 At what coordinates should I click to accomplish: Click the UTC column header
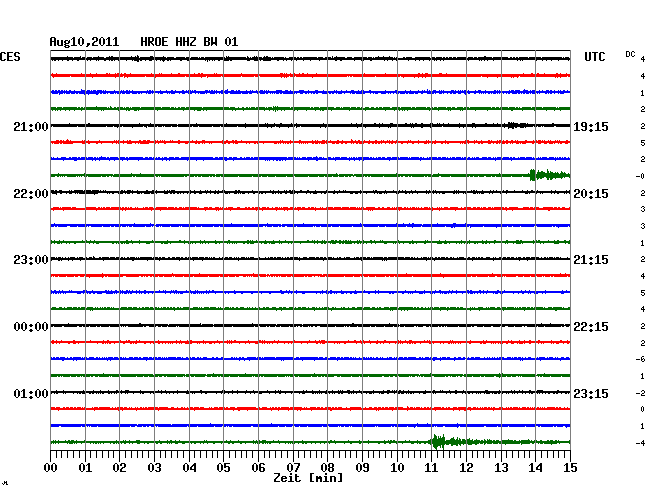pos(594,57)
